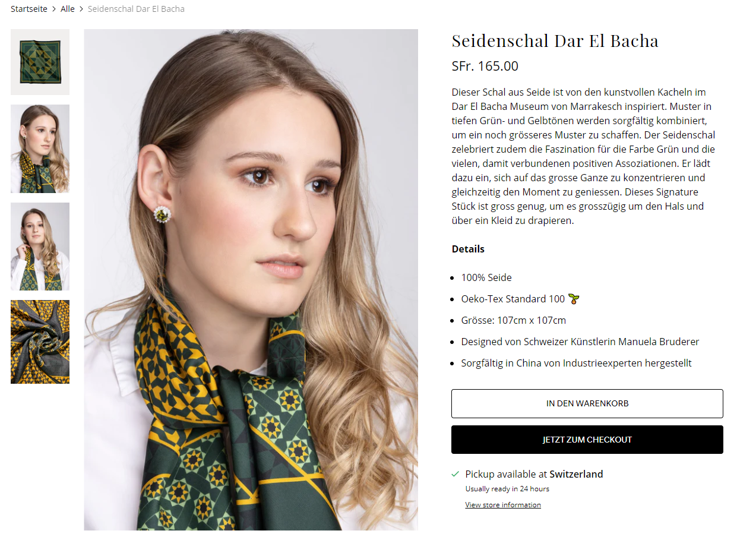Click the current page breadcrumb Seidenschal Dar El Bacha
Image resolution: width=756 pixels, height=540 pixels.
coord(136,9)
